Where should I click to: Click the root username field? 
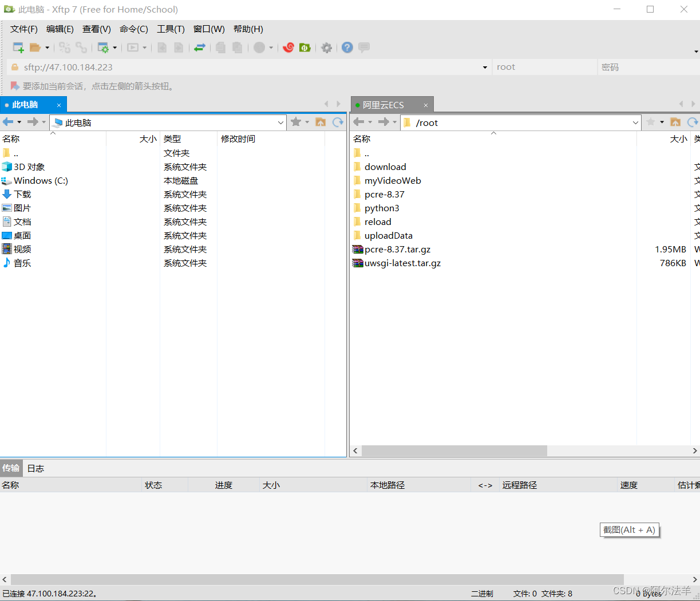tap(544, 67)
